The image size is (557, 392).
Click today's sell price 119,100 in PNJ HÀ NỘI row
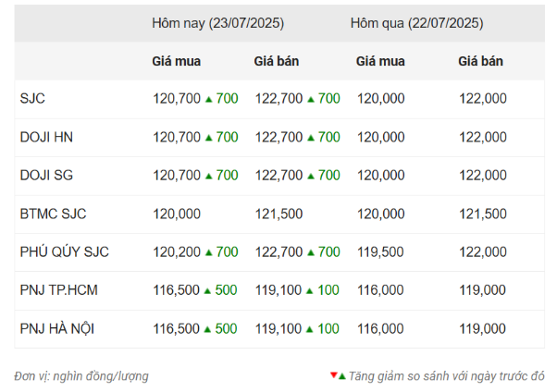coord(278,329)
